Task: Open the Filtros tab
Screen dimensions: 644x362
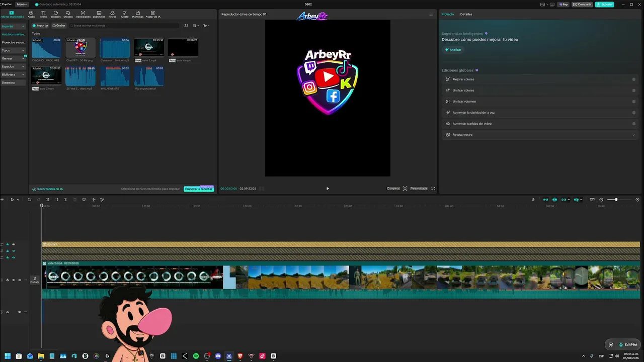Action: pyautogui.click(x=112, y=14)
